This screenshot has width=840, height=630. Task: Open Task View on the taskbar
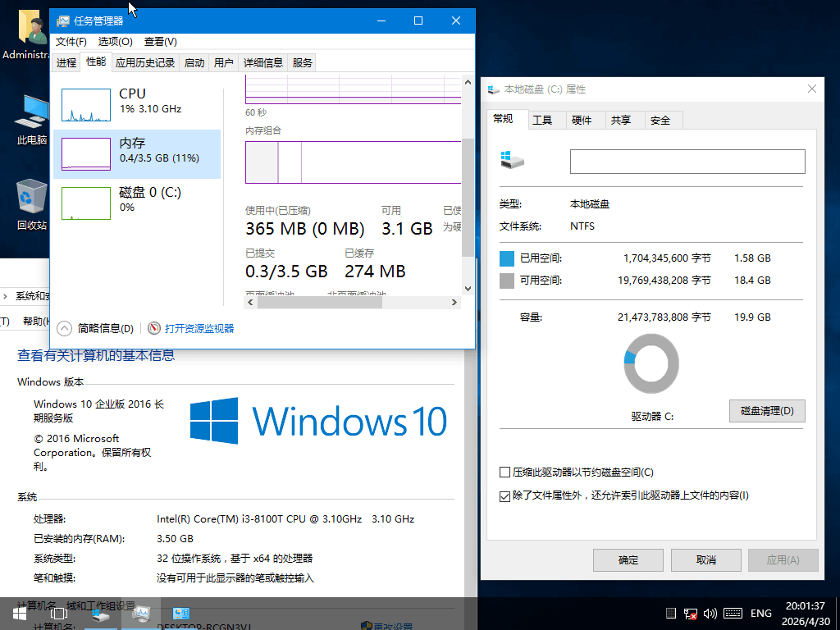tap(58, 614)
